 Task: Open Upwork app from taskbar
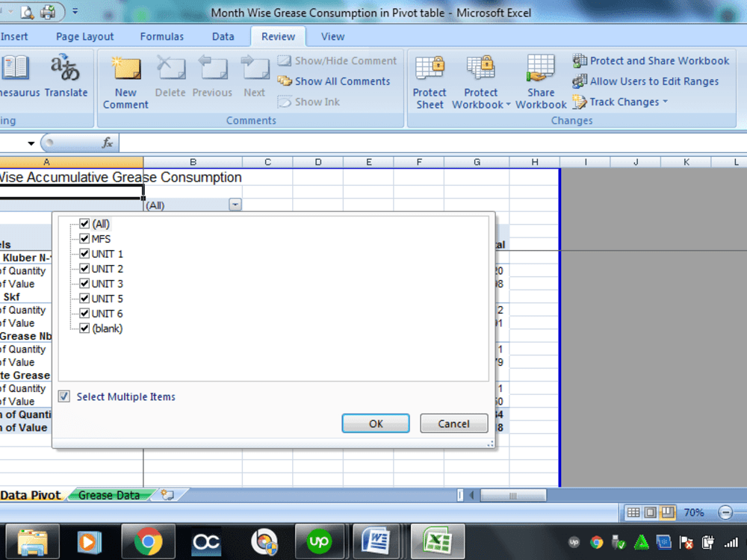319,542
